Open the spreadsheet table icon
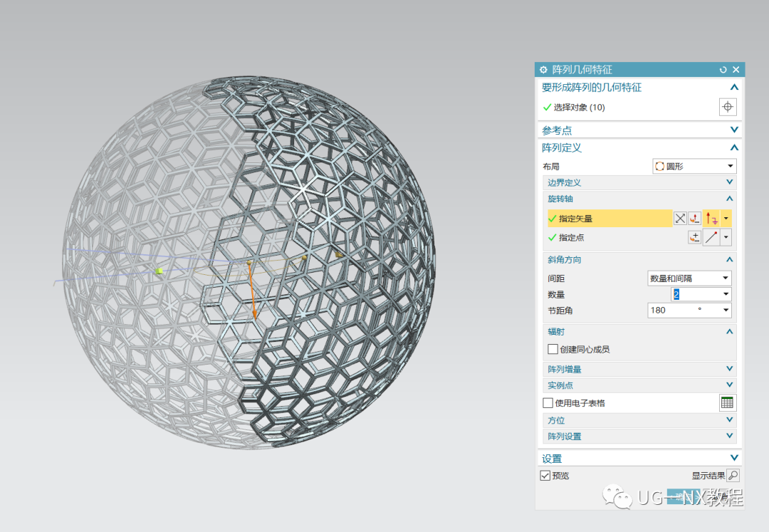The image size is (769, 532). click(x=727, y=403)
